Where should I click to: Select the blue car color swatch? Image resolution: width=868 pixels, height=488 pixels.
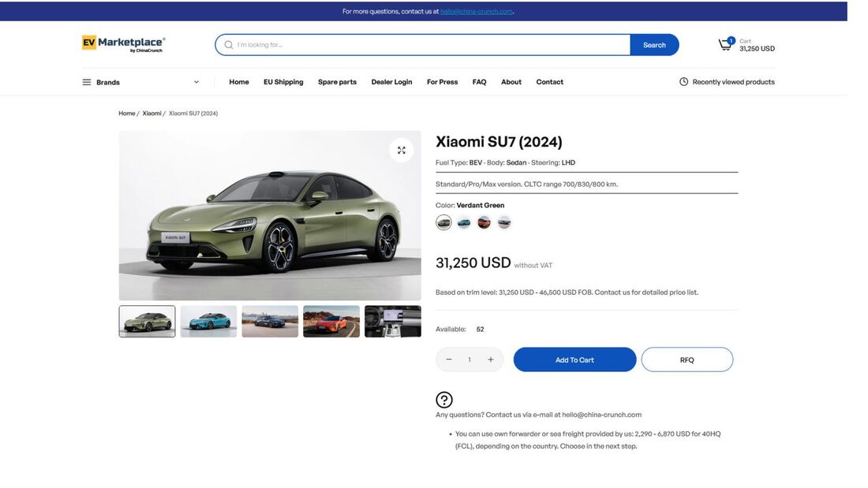click(x=464, y=222)
